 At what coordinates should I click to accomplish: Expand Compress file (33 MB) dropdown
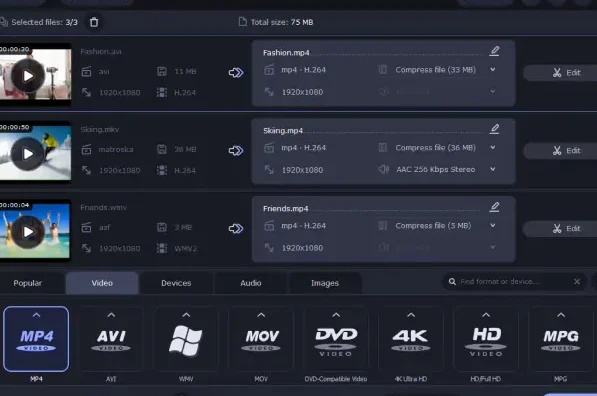[493, 70]
